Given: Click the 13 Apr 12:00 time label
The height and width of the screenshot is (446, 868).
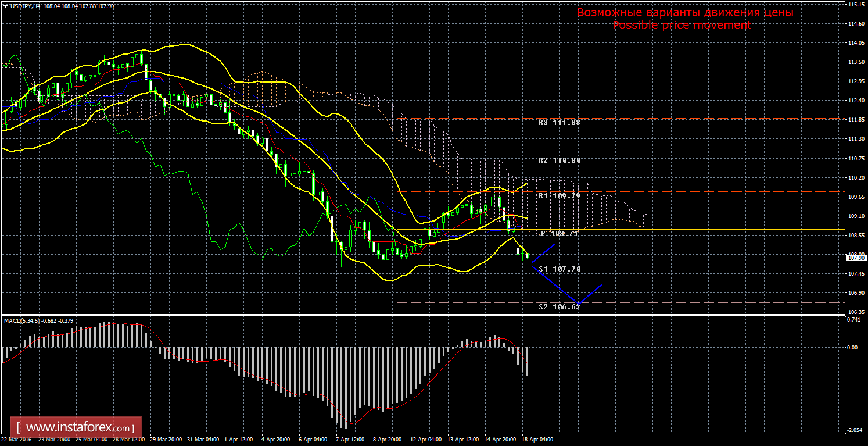Looking at the screenshot, I should click(x=464, y=440).
